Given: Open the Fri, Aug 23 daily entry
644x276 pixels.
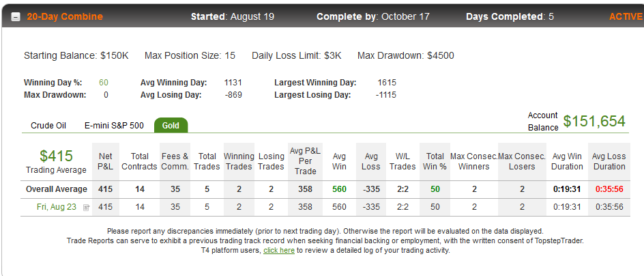Looking at the screenshot, I should click(57, 207).
